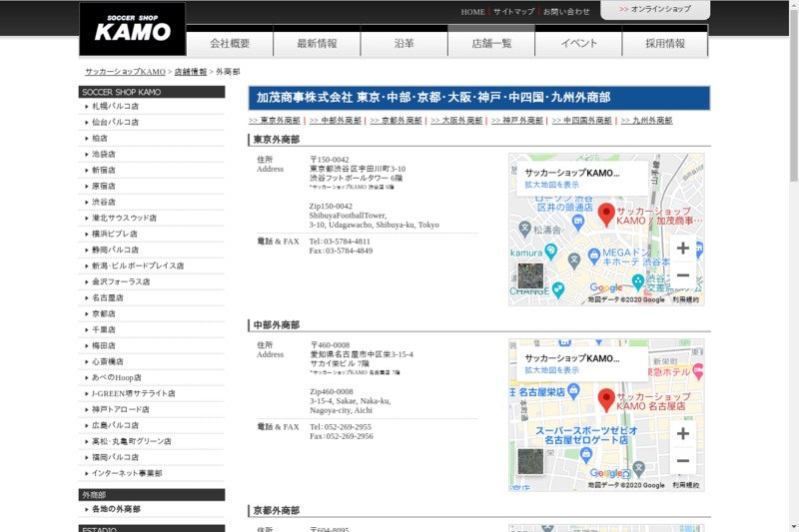Jump to 神戸外商部 anchor link

[516, 121]
